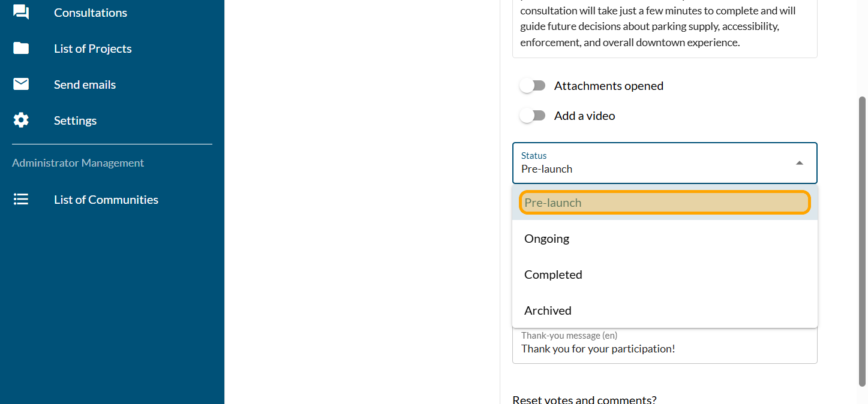Click the List of Projects folder icon

[x=21, y=49]
